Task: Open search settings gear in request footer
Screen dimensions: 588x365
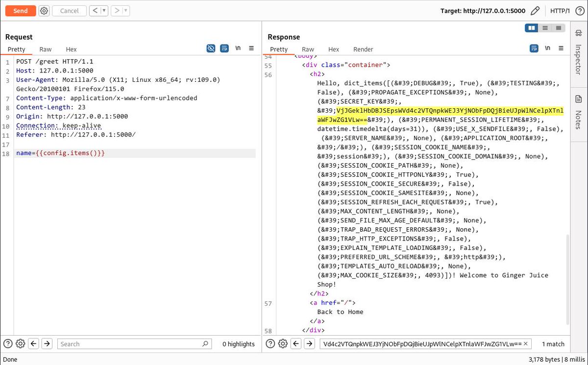Action: [20, 344]
